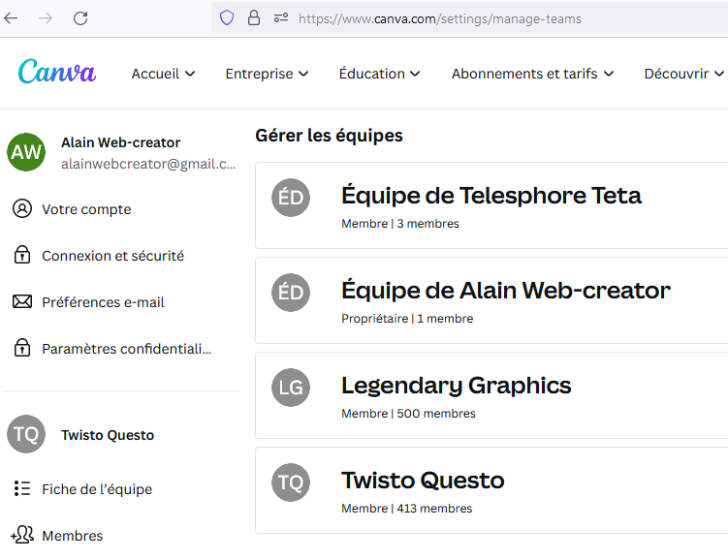Click the browser back arrow

[12, 18]
